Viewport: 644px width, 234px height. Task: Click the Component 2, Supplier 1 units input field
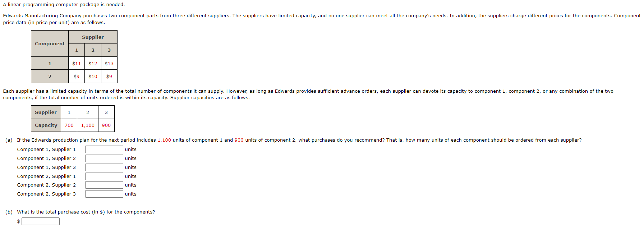point(103,176)
